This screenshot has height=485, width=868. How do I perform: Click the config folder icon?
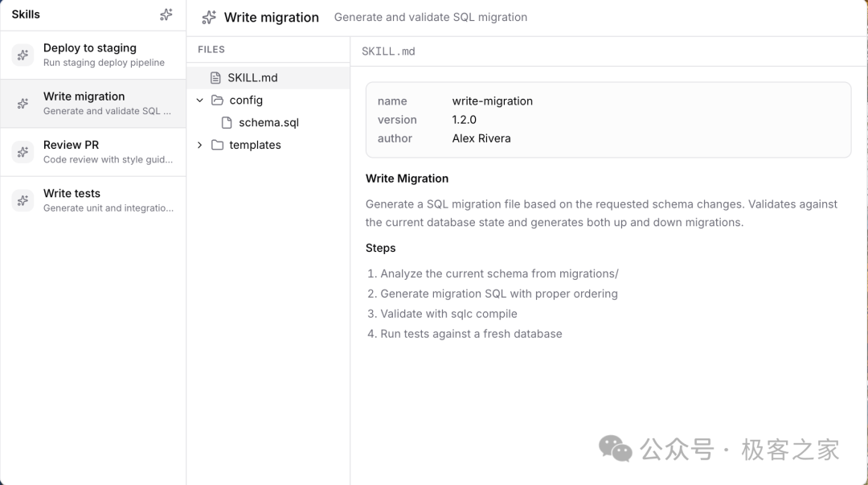click(x=217, y=101)
